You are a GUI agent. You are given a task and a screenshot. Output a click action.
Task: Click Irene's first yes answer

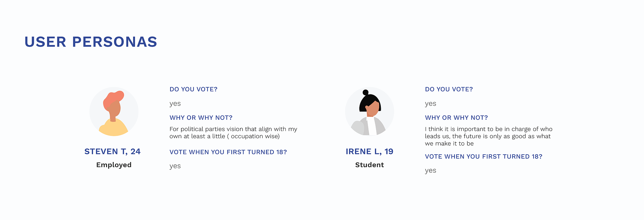pyautogui.click(x=430, y=104)
